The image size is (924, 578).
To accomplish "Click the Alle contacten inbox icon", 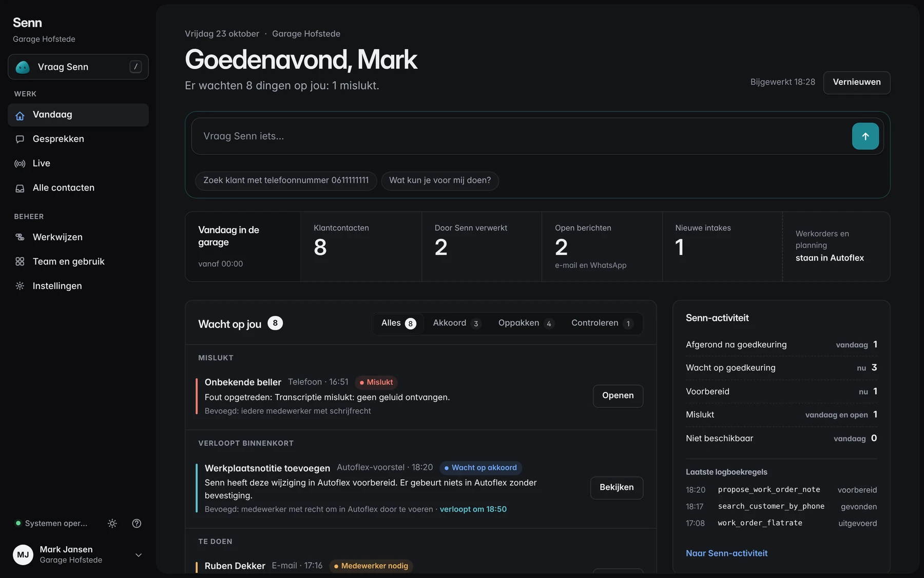I will tap(20, 188).
